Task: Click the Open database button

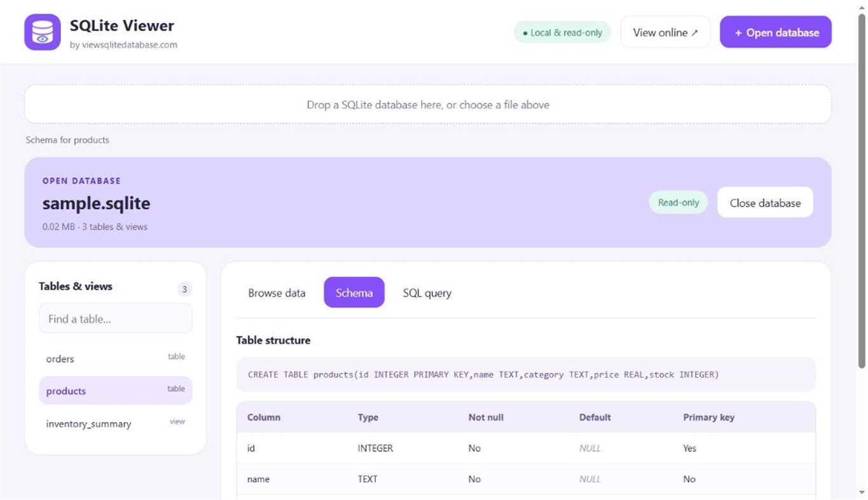Action: pyautogui.click(x=776, y=32)
